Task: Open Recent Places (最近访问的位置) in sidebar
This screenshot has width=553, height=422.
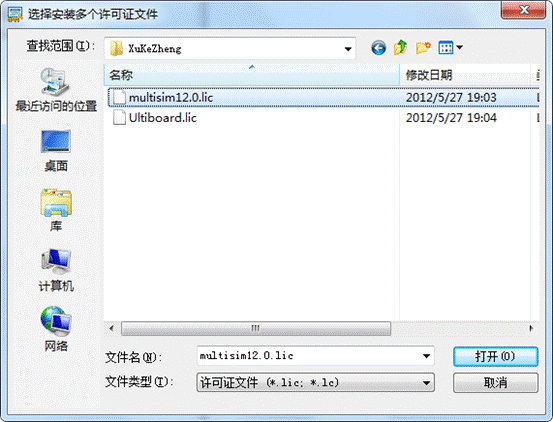Action: pos(56,90)
